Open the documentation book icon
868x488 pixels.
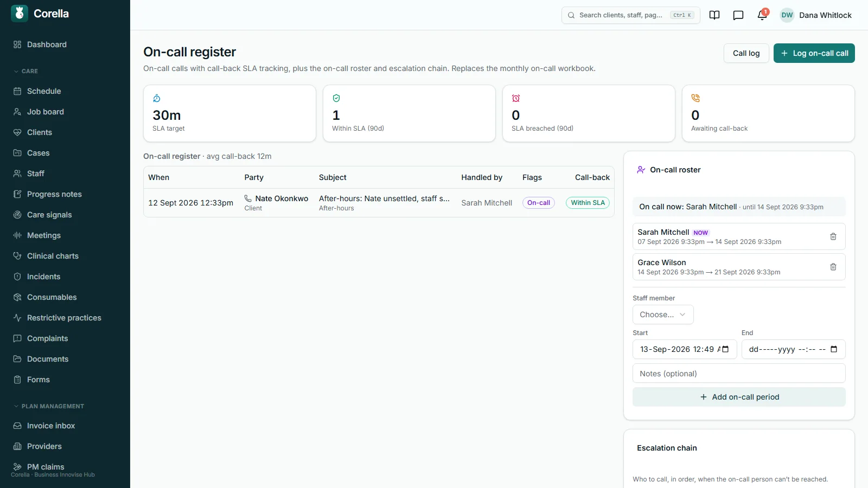(714, 15)
